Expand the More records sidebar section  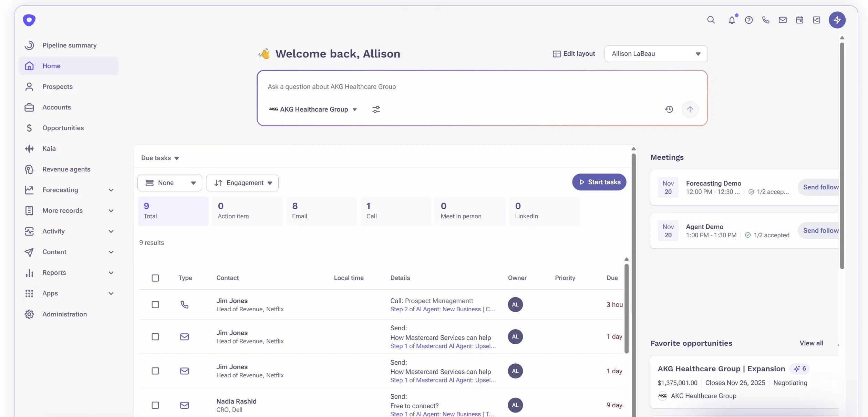point(111,210)
